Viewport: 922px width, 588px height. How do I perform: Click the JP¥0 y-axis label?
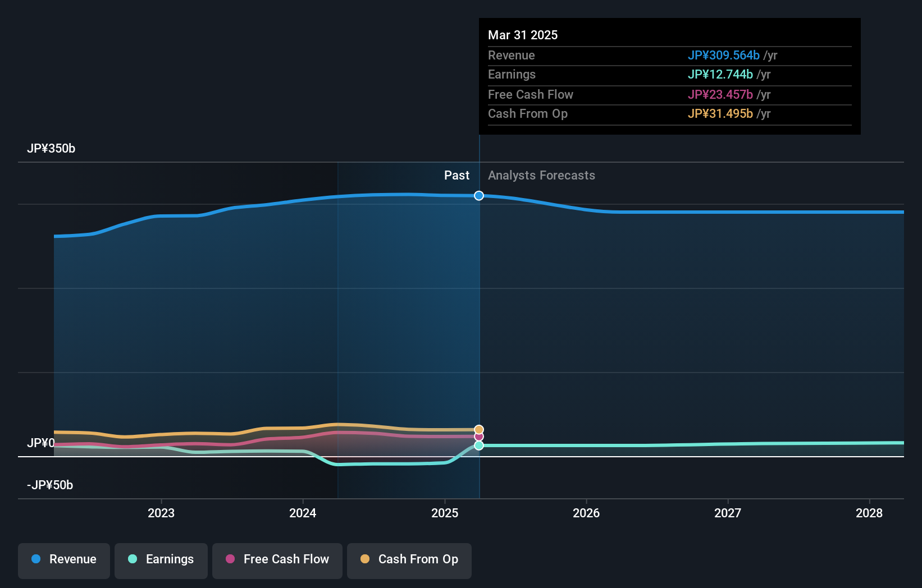pyautogui.click(x=41, y=443)
